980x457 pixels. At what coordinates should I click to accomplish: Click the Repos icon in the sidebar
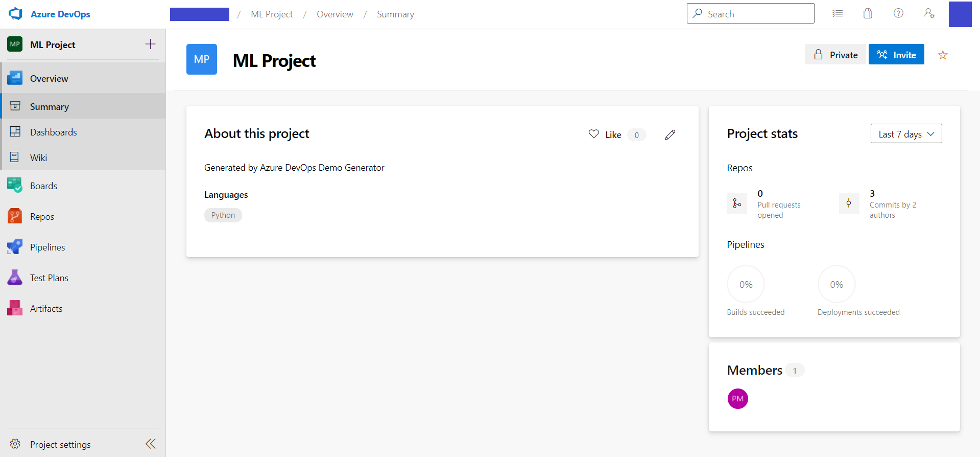[15, 216]
